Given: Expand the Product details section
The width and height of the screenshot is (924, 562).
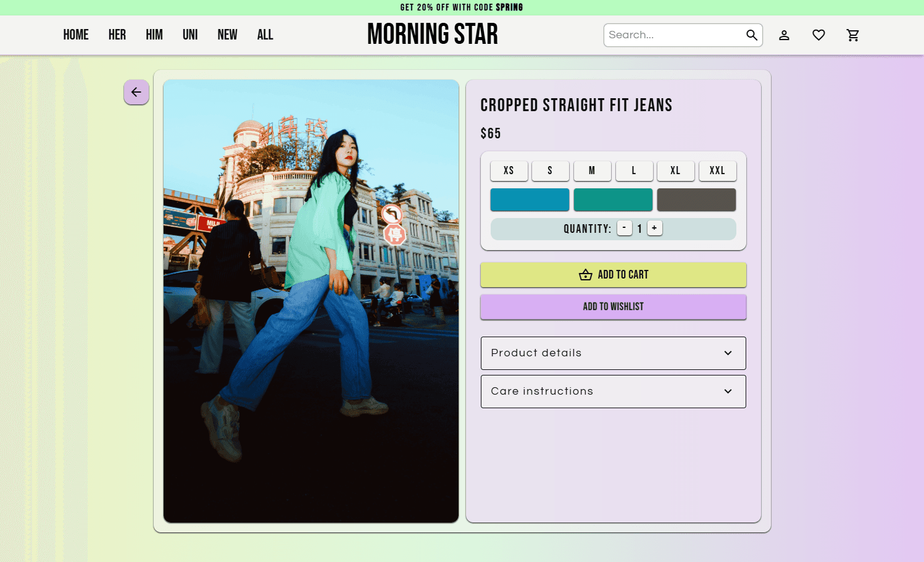Looking at the screenshot, I should click(613, 353).
